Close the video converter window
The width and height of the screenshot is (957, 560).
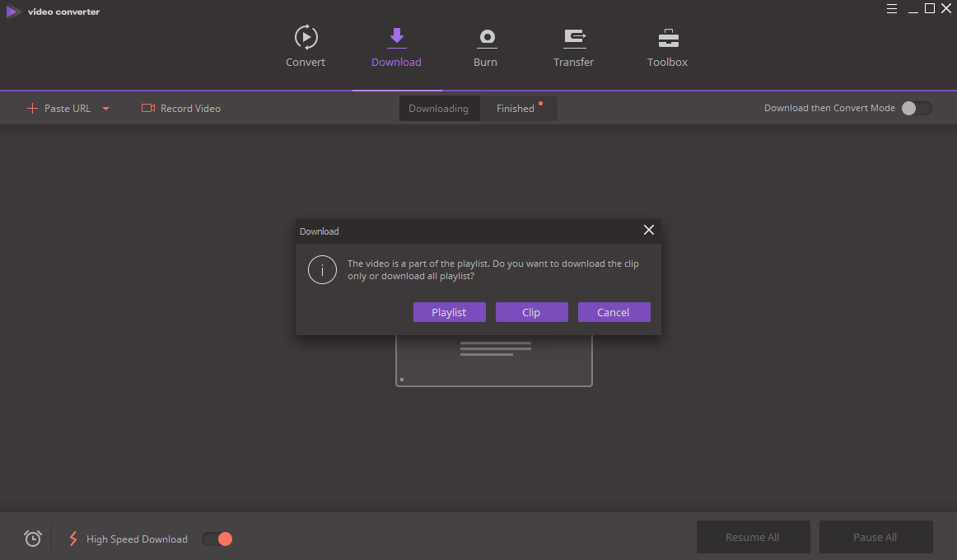[946, 8]
